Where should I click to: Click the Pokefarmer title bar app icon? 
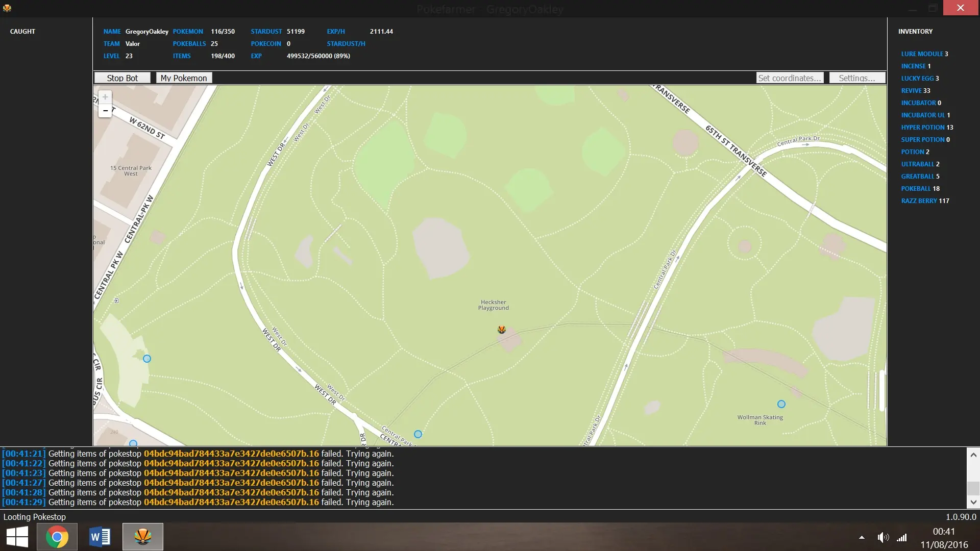coord(7,8)
